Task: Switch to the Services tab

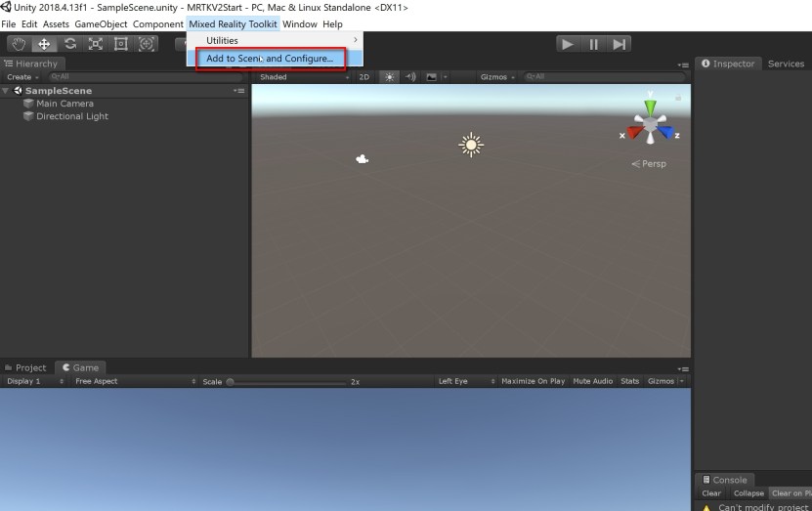Action: pos(787,64)
